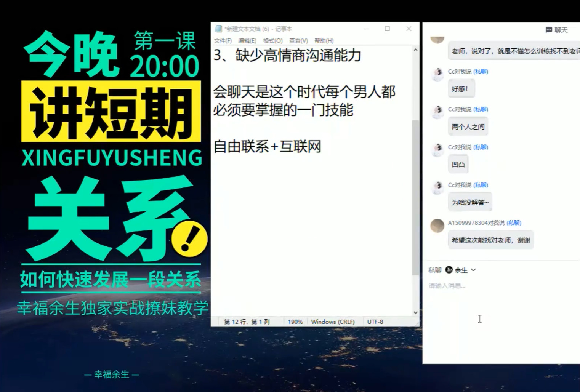Click the 聊天 chat bubble icon
The height and width of the screenshot is (392, 580).
pyautogui.click(x=549, y=30)
